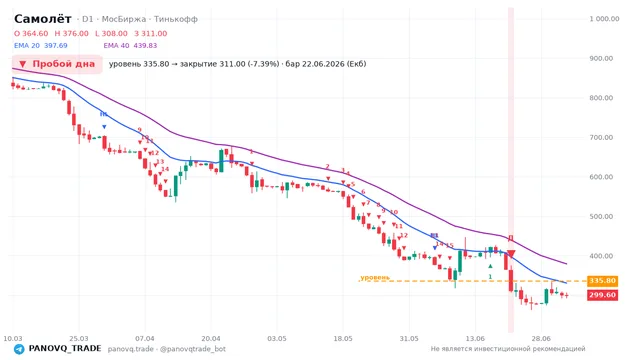Click the Не является инвестиционной рекомендацией disclaimer
640x360 pixels.
tap(508, 349)
